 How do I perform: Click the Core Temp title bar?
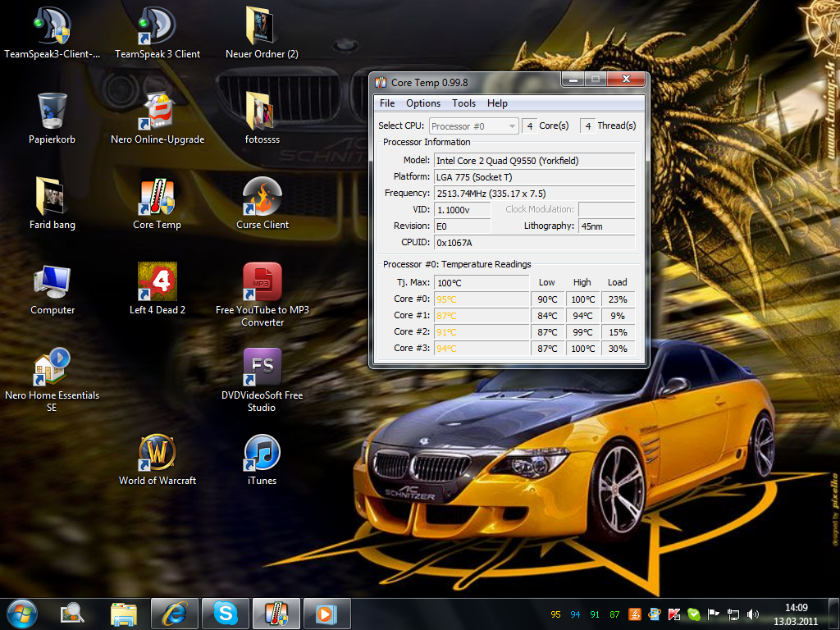pyautogui.click(x=466, y=83)
